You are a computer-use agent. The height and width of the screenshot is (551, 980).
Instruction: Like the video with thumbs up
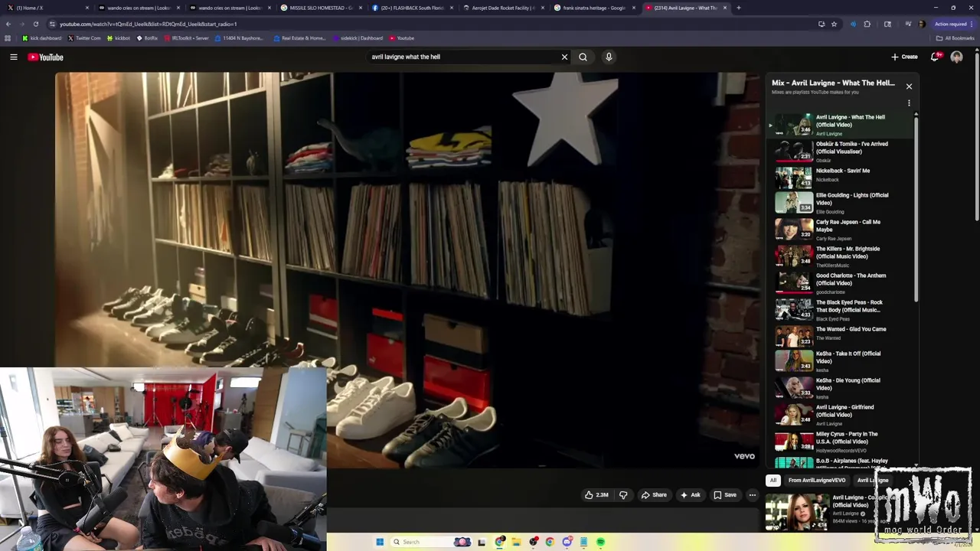click(596, 495)
